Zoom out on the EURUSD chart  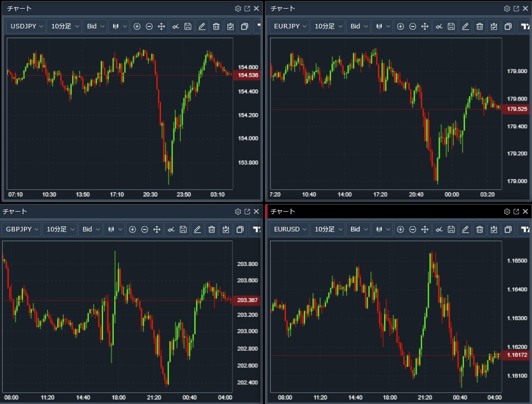tap(413, 229)
